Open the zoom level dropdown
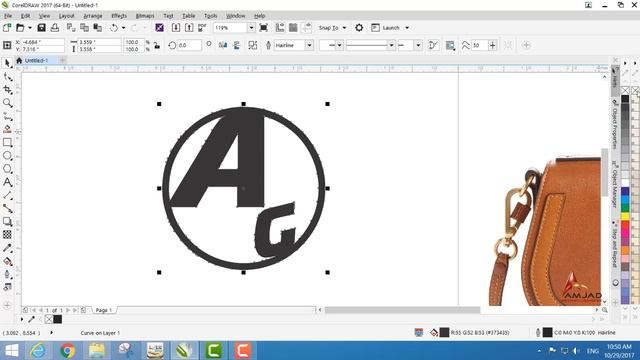The image size is (640, 360). tap(251, 28)
